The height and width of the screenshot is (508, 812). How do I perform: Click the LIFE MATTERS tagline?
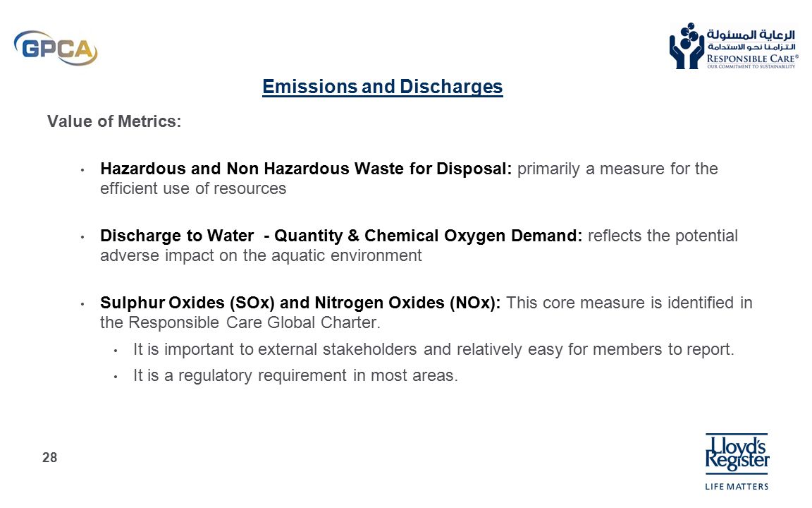(737, 486)
